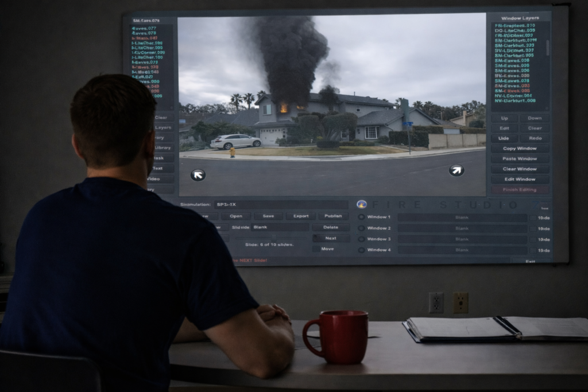Image resolution: width=588 pixels, height=392 pixels.
Task: Select the Window 4 radio button
Action: point(361,250)
